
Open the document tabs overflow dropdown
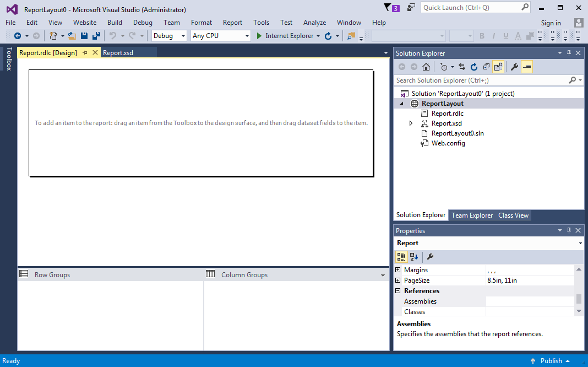[386, 53]
